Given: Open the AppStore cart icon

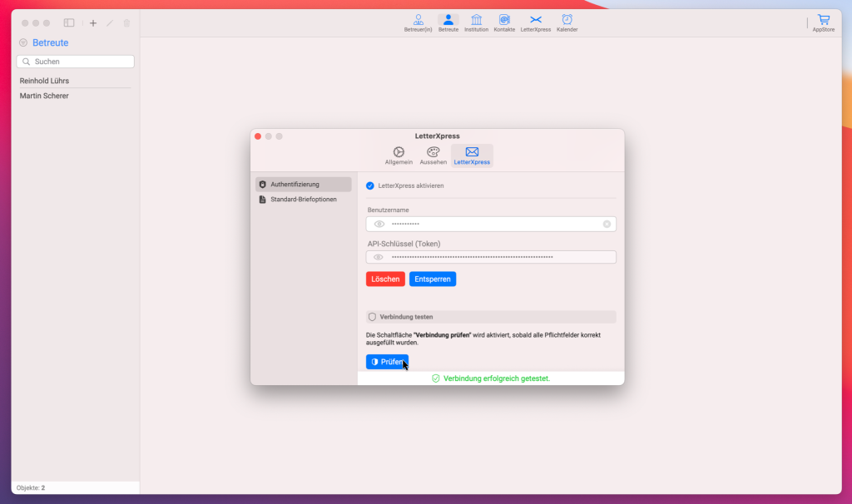Looking at the screenshot, I should click(x=824, y=23).
